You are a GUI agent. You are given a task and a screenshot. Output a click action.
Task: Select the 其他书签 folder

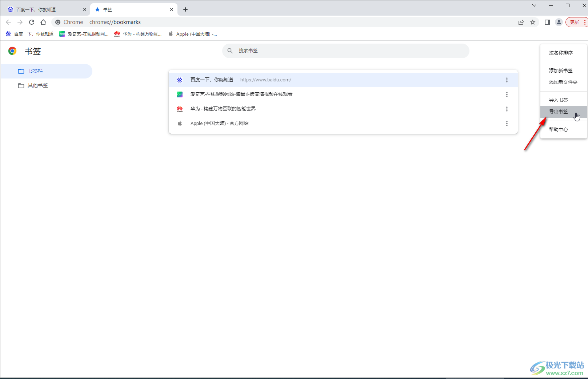46,86
